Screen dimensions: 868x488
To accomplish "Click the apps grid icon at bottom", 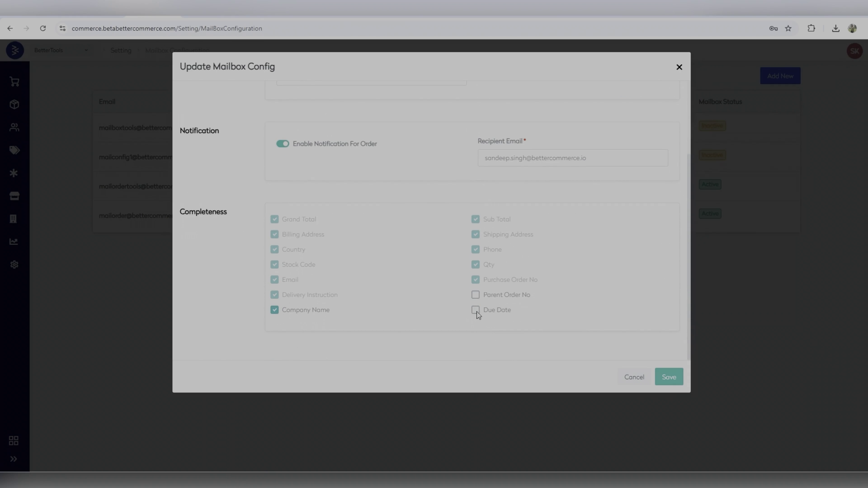I will [x=14, y=441].
